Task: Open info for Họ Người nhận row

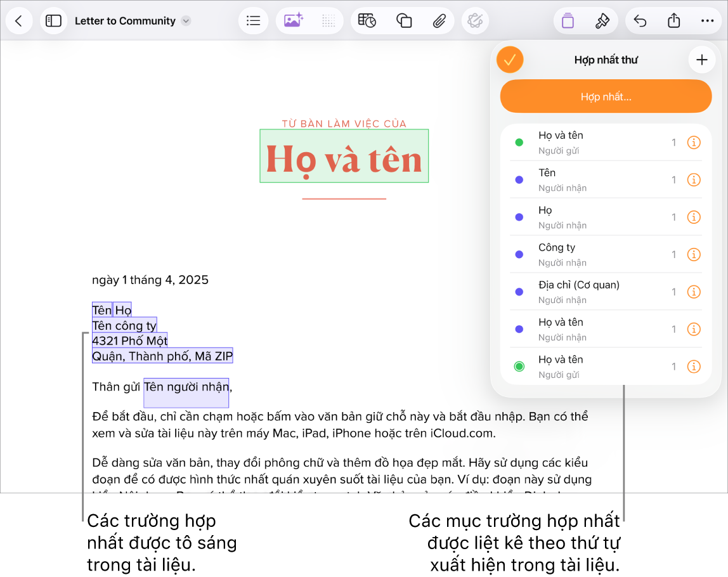Action: tap(694, 217)
